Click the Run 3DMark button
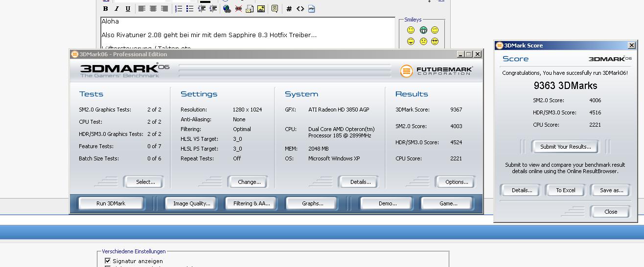Screen dimensions: 644x267 click(111, 203)
